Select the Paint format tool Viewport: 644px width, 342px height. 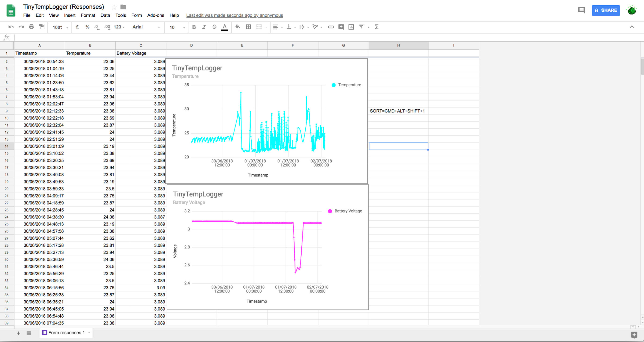click(42, 27)
